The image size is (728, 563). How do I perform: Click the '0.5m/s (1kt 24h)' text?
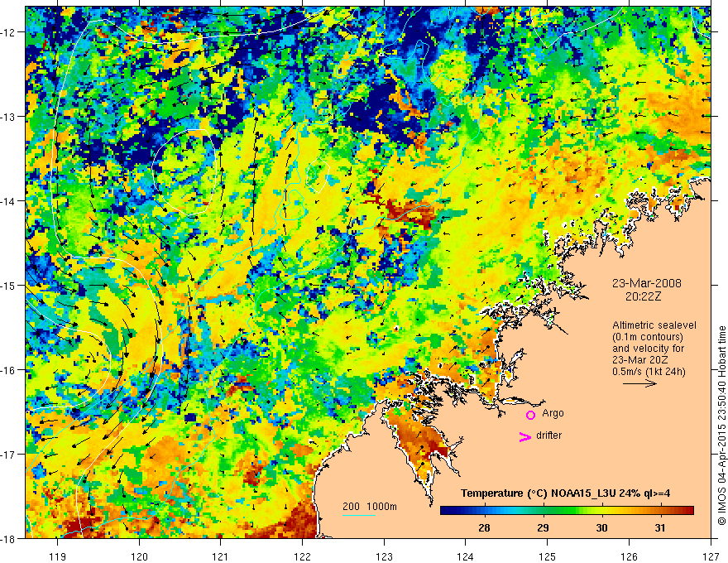pyautogui.click(x=649, y=372)
